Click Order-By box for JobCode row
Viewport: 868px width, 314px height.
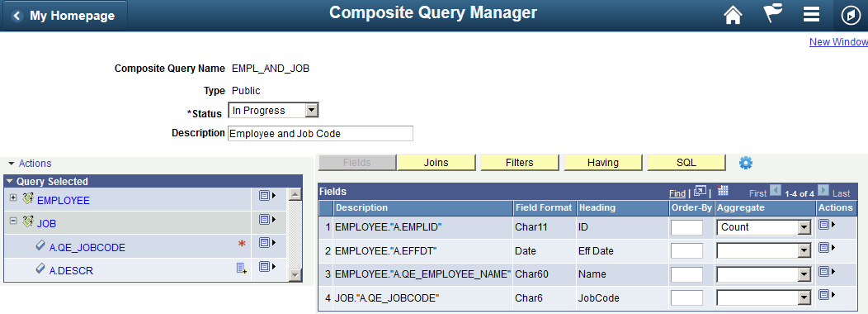tap(686, 298)
